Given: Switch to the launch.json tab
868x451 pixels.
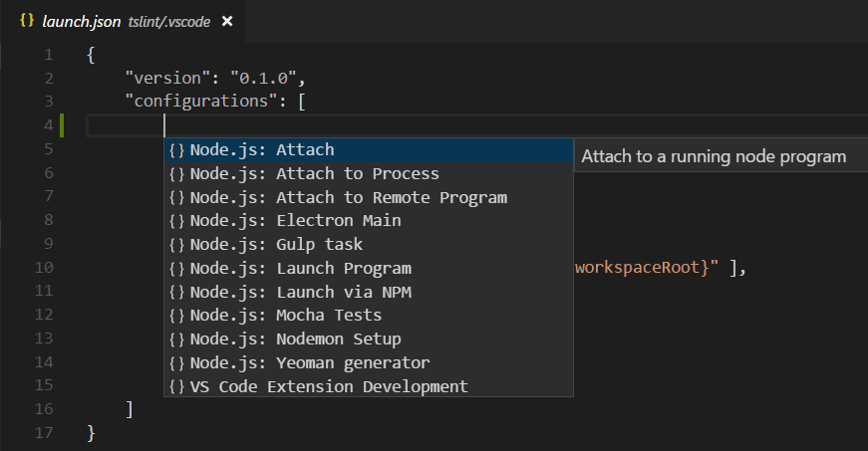Looking at the screenshot, I should click(x=76, y=21).
